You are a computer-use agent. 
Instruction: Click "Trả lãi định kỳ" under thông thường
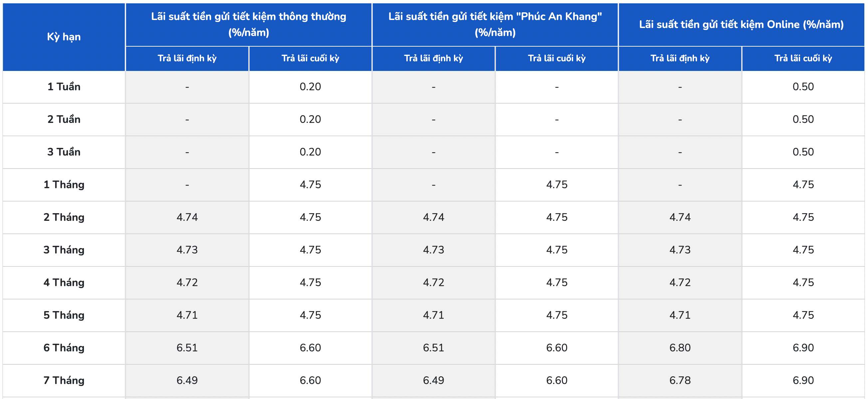[x=187, y=58]
